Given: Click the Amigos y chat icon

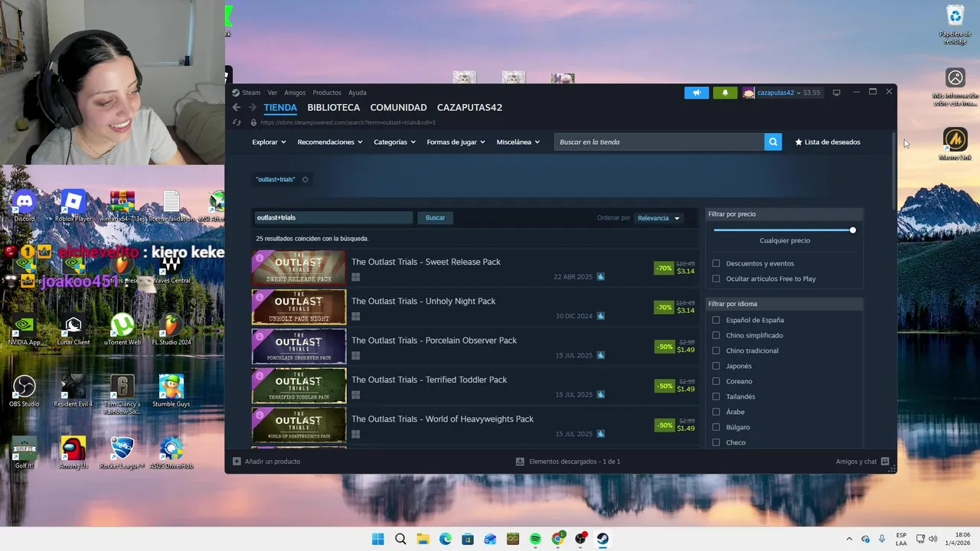Looking at the screenshot, I should click(x=885, y=461).
